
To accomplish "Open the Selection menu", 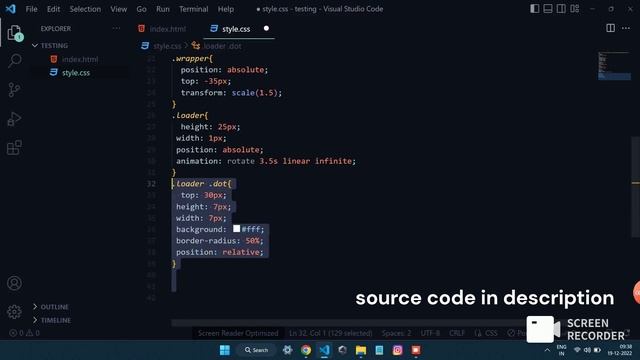I will point(85,9).
